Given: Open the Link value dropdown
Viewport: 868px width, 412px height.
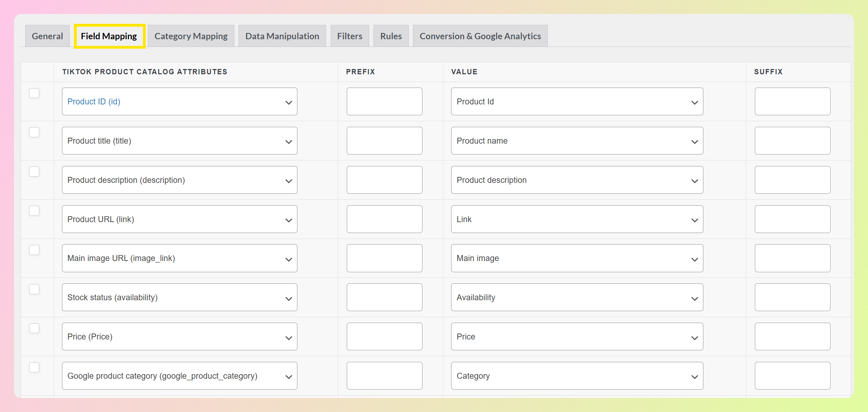Looking at the screenshot, I should tap(577, 219).
